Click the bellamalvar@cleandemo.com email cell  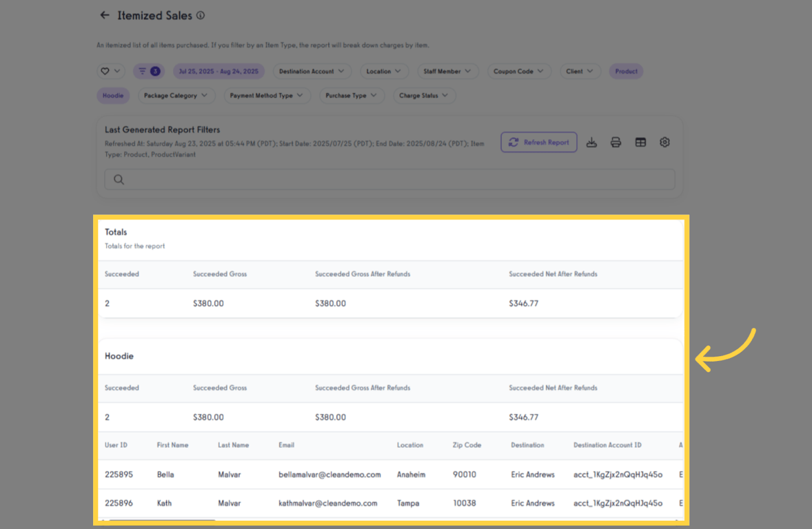click(329, 475)
